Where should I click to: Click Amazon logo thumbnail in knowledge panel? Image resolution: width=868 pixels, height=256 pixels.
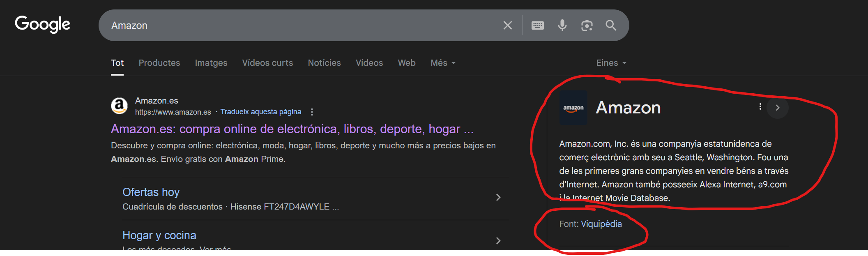click(573, 108)
